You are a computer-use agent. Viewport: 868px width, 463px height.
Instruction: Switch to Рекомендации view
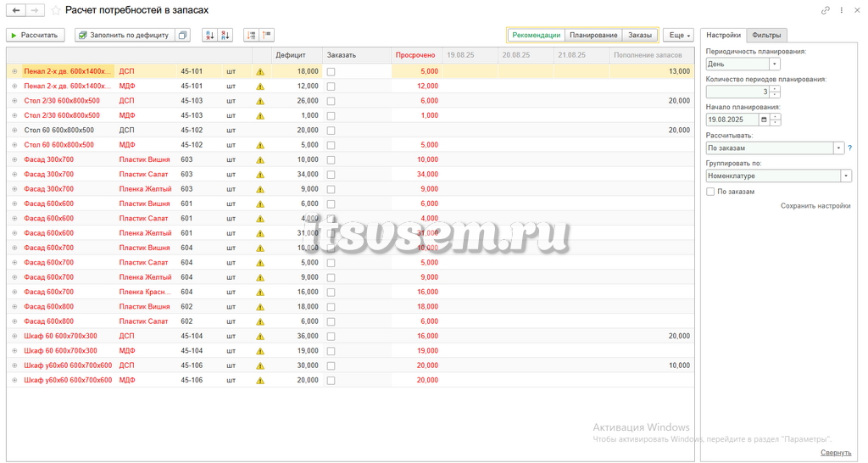click(x=536, y=35)
